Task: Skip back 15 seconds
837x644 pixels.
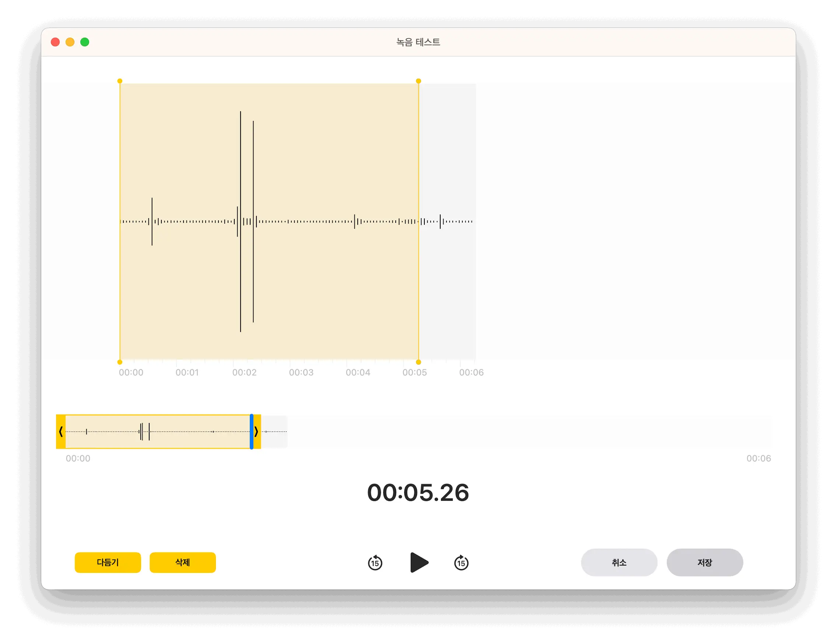Action: 375,563
